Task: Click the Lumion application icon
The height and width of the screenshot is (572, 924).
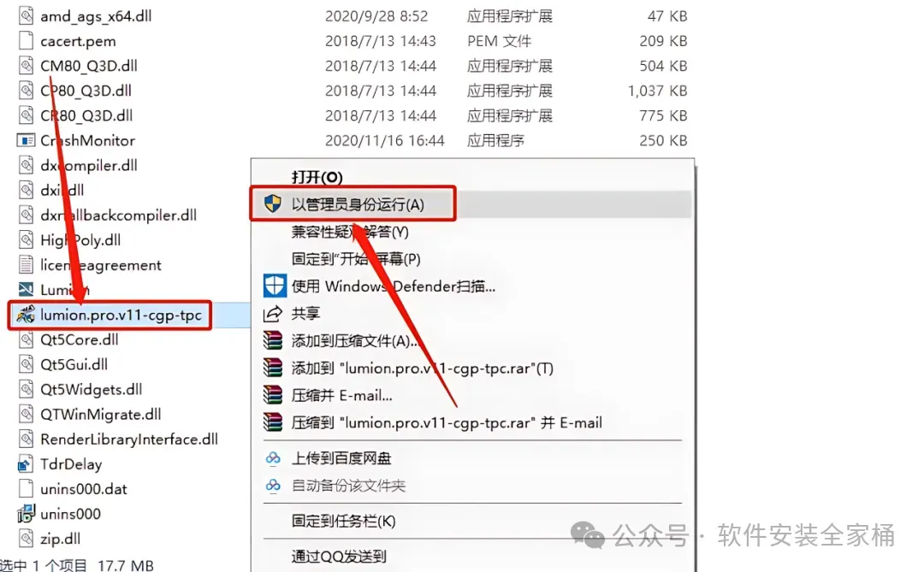Action: 26,290
